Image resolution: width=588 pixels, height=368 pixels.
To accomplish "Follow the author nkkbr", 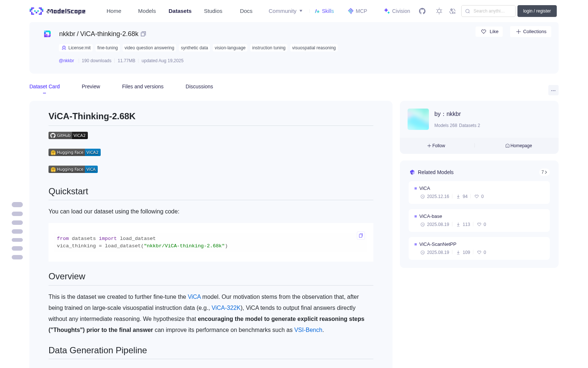I will point(436,146).
